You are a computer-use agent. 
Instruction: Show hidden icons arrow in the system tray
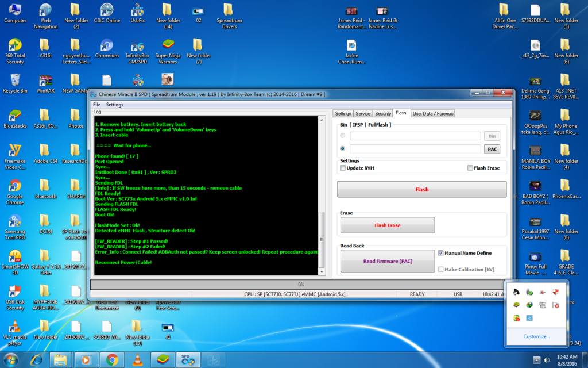coord(537,360)
